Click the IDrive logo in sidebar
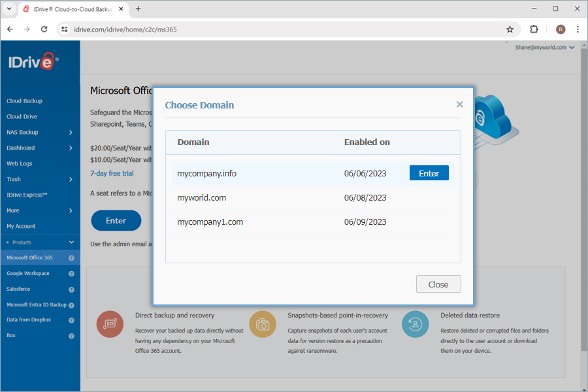 [x=33, y=61]
